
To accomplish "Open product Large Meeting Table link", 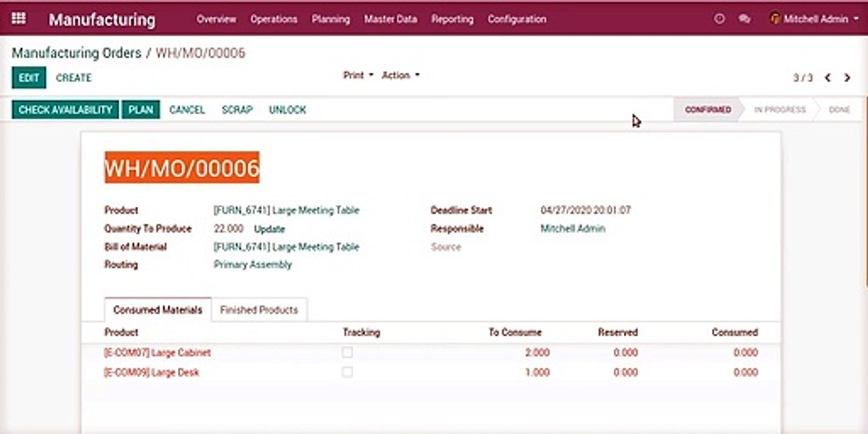I will tap(286, 210).
